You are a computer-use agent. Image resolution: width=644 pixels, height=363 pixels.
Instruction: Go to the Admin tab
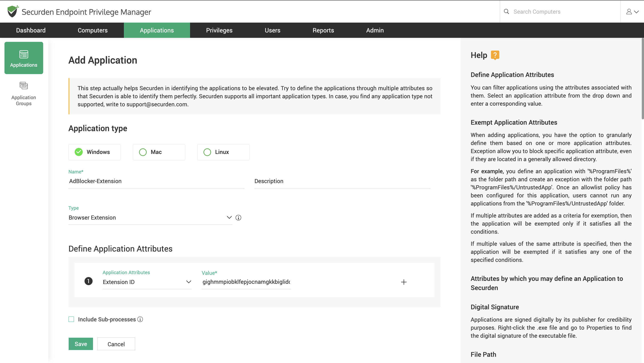coord(375,30)
